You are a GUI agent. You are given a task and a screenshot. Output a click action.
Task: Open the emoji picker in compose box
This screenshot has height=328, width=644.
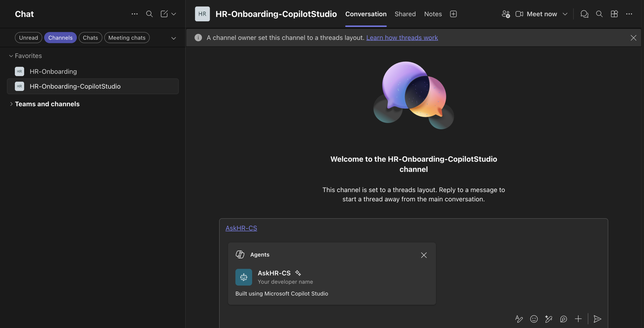click(534, 319)
